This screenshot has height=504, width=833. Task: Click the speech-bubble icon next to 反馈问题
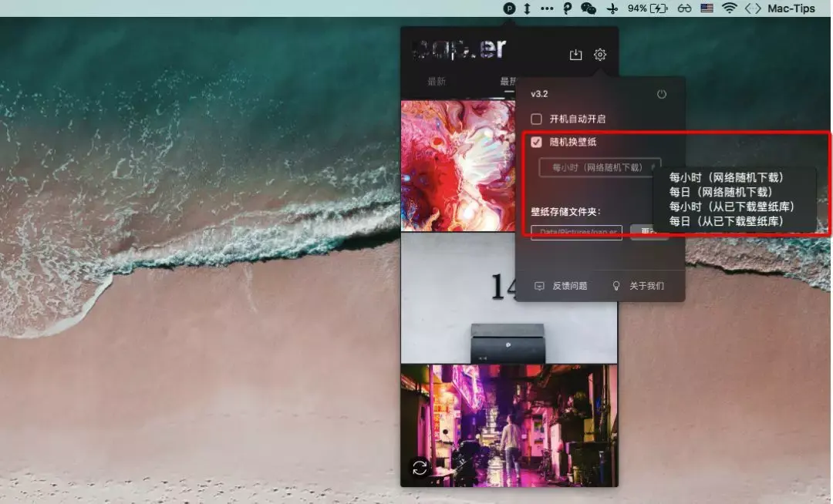pyautogui.click(x=540, y=285)
